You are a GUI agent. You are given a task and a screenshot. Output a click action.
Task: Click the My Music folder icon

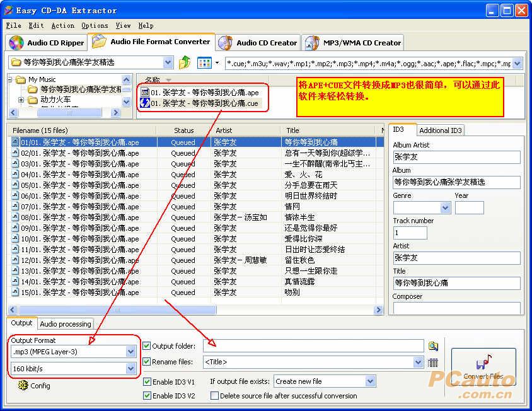coord(21,80)
